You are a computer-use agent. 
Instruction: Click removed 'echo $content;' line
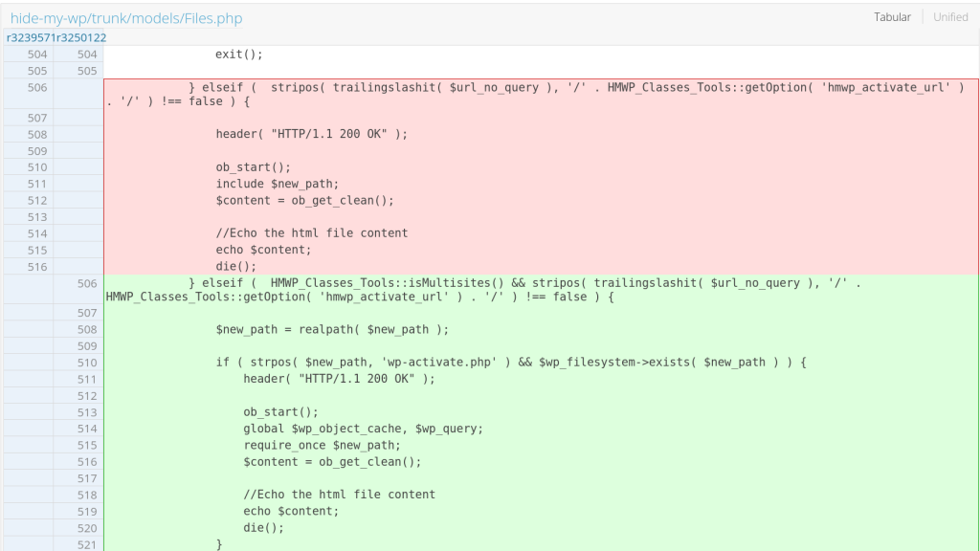coord(263,250)
